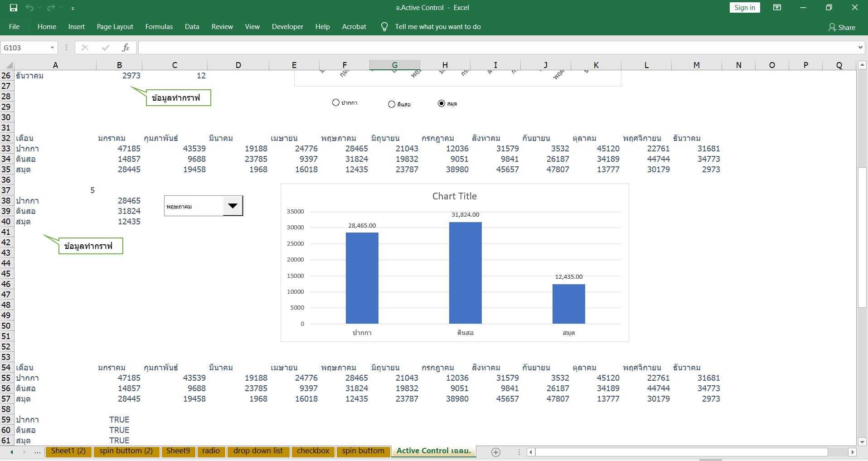The width and height of the screenshot is (868, 461).
Task: Click Tell me what you want to do box
Action: pyautogui.click(x=438, y=27)
